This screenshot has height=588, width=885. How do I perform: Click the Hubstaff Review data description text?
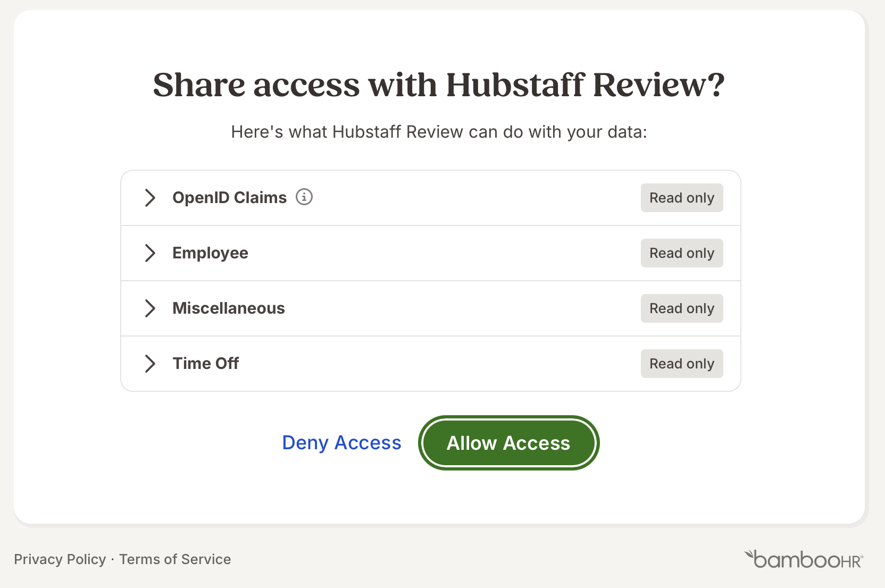[x=439, y=132]
